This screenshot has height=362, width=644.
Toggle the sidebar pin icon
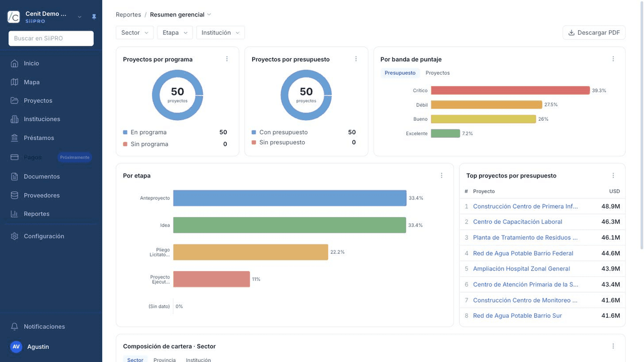click(94, 17)
